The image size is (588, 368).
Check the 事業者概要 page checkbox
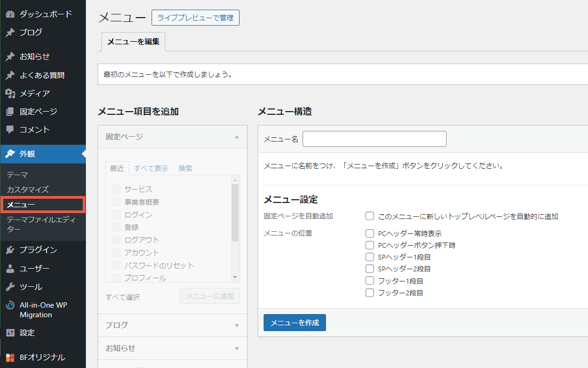coord(116,202)
